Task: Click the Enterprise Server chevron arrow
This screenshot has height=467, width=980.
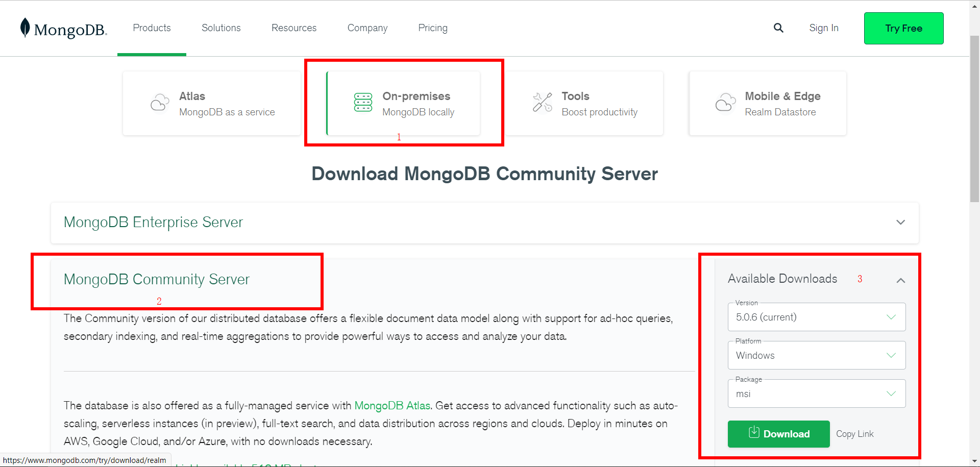Action: pos(900,223)
